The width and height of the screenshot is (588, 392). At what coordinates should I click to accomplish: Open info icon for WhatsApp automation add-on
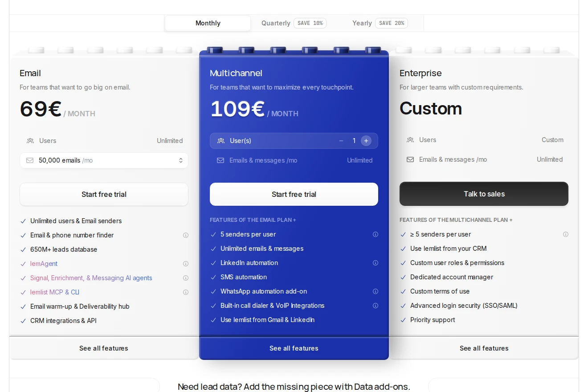(x=376, y=291)
